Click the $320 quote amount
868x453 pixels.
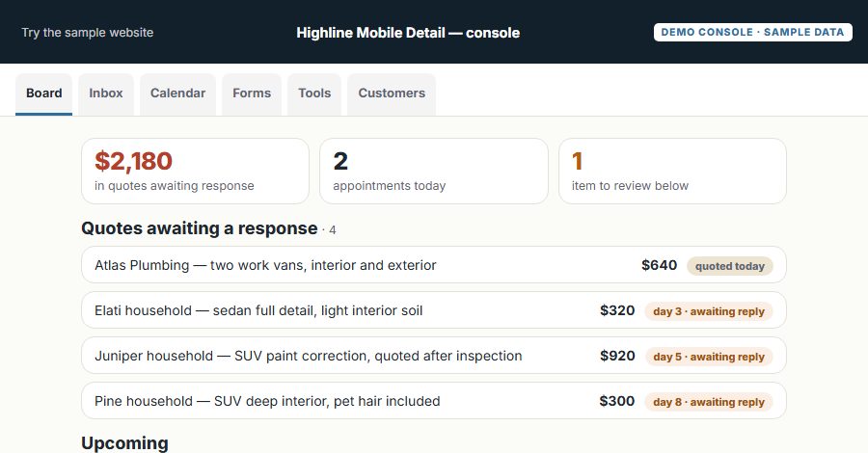point(617,310)
